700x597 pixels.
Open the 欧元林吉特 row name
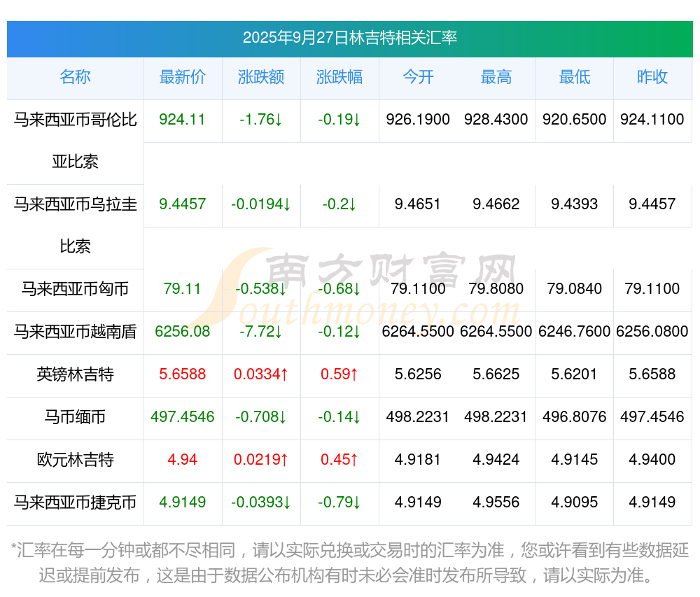click(x=75, y=460)
